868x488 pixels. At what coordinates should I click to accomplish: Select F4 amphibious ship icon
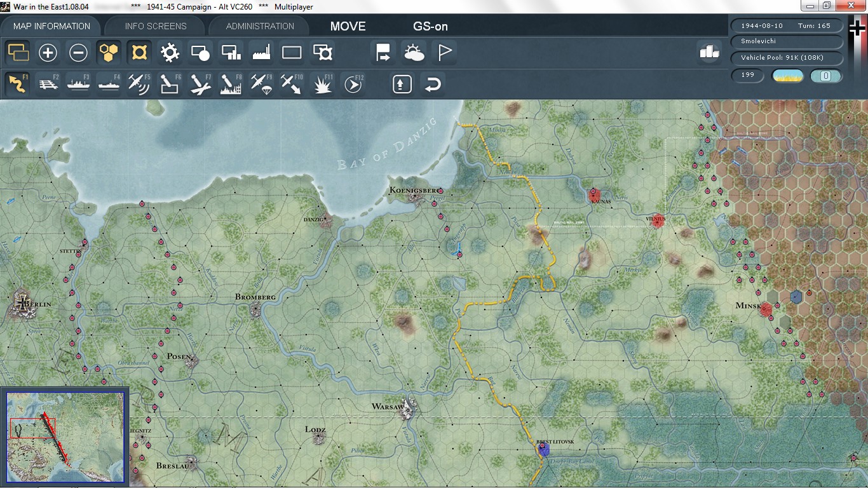(109, 84)
